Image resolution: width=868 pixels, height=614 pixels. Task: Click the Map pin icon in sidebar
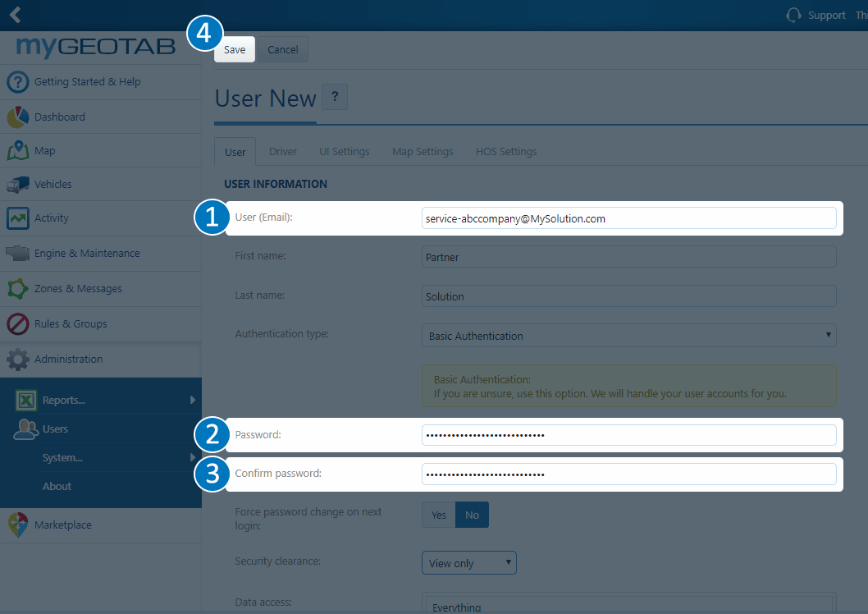coord(18,151)
